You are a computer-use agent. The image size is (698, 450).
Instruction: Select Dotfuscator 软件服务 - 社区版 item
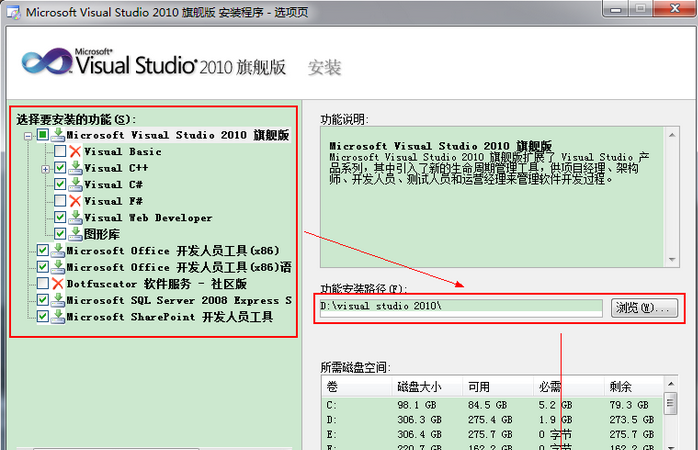(157, 284)
